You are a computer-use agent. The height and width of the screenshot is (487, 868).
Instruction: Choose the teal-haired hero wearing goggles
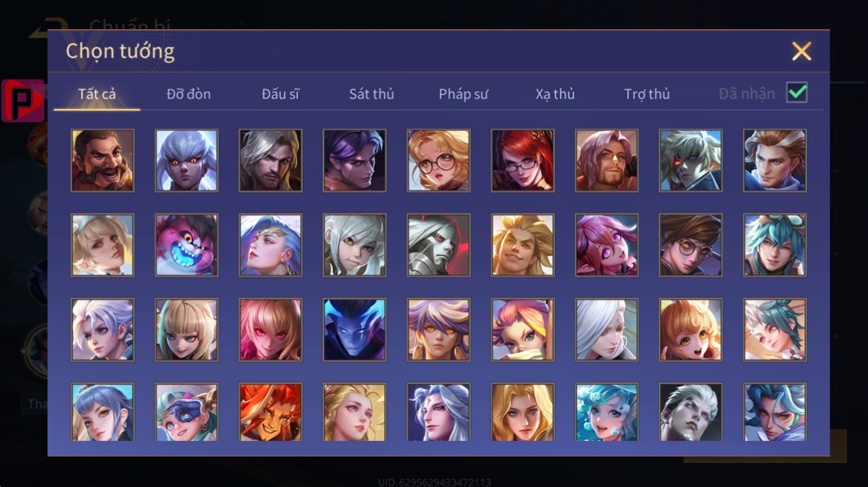pos(774,245)
